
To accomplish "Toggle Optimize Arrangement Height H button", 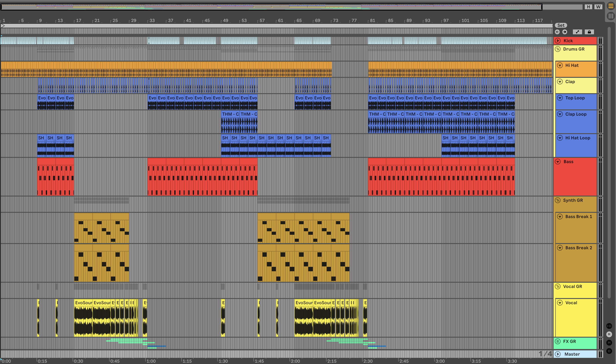I will (x=588, y=7).
